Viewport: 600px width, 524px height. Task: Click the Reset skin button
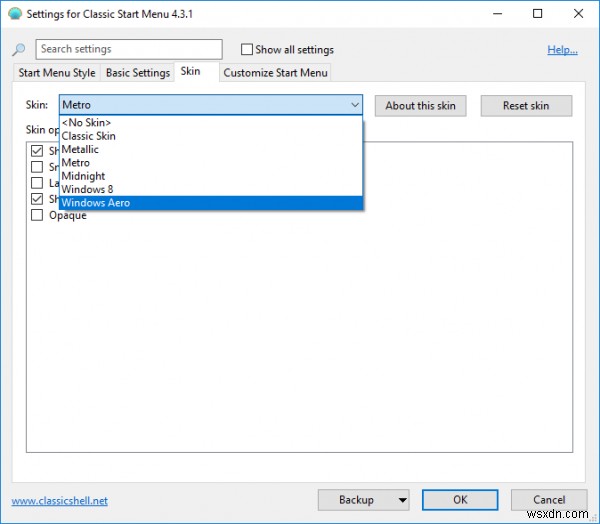[x=526, y=106]
